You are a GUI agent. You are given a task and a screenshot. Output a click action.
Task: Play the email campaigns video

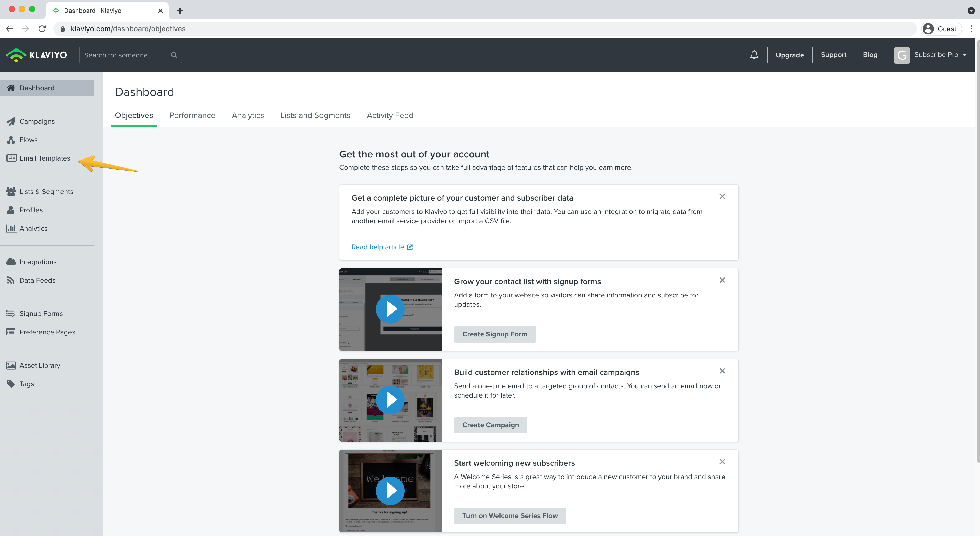point(390,400)
